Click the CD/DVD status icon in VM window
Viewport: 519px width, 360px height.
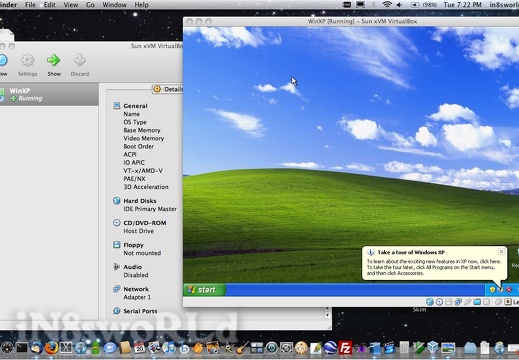(439, 302)
